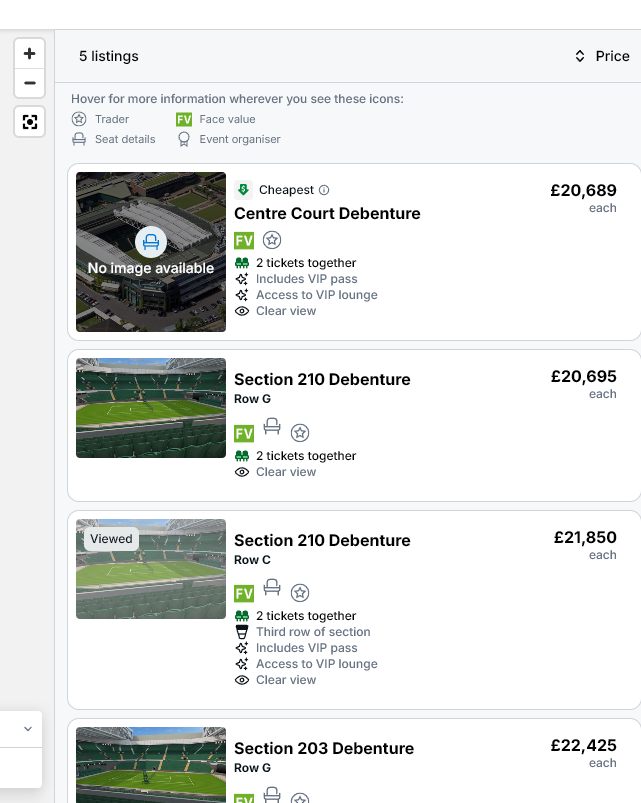Viewport: 641px width, 803px height.
Task: Open the Centre Court Debenture thumbnail
Action: click(x=151, y=252)
